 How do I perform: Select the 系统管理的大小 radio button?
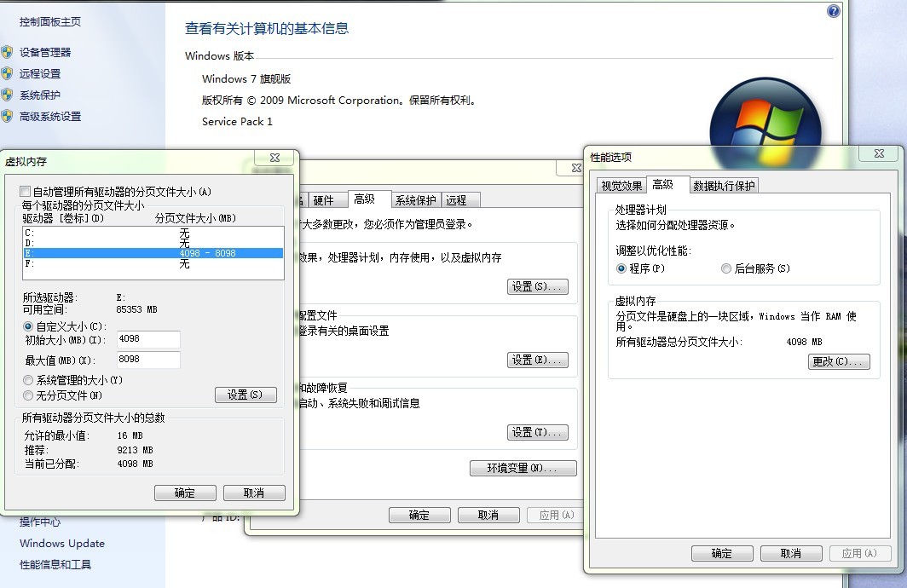coord(26,382)
